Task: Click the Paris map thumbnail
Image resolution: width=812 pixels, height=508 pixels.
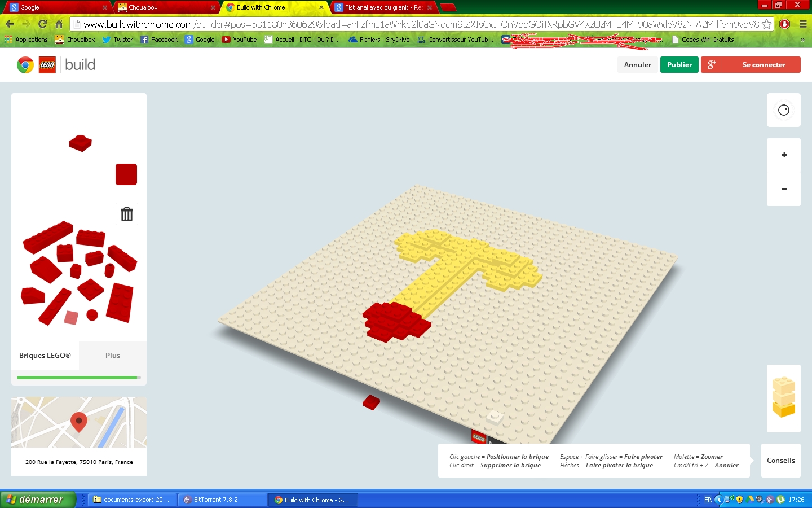Action: point(79,422)
